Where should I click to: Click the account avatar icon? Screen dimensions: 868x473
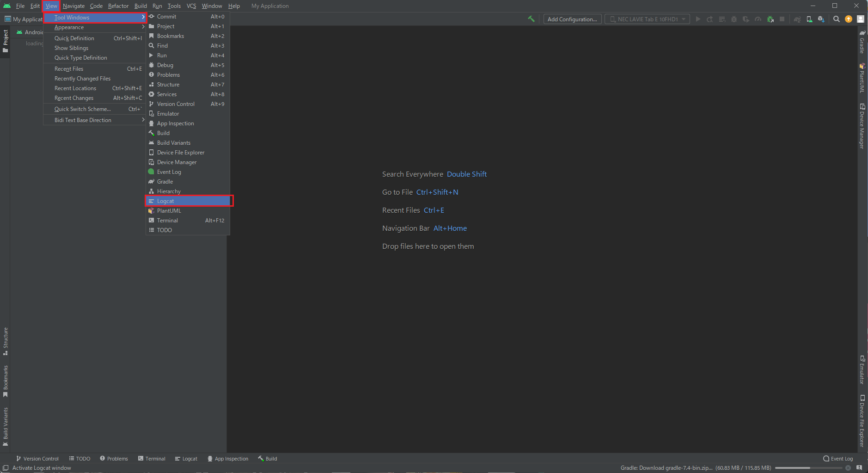tap(860, 19)
